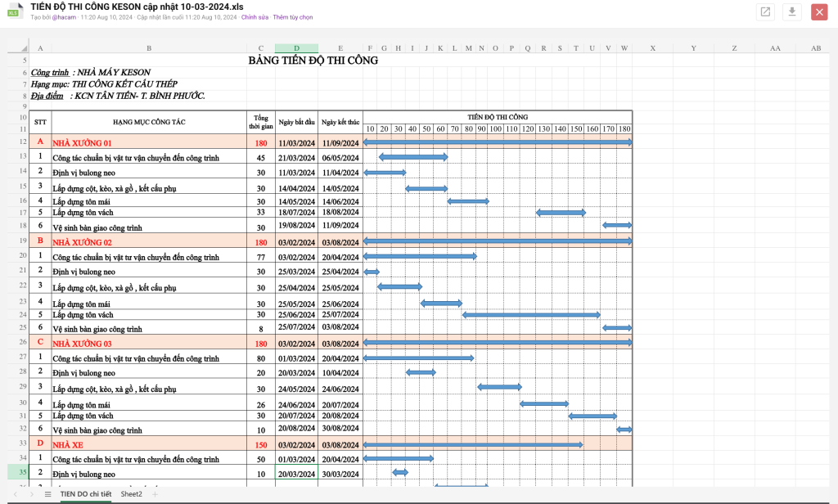Click end date 06/05/2024
Screen dimensions: 838x504
click(340, 157)
